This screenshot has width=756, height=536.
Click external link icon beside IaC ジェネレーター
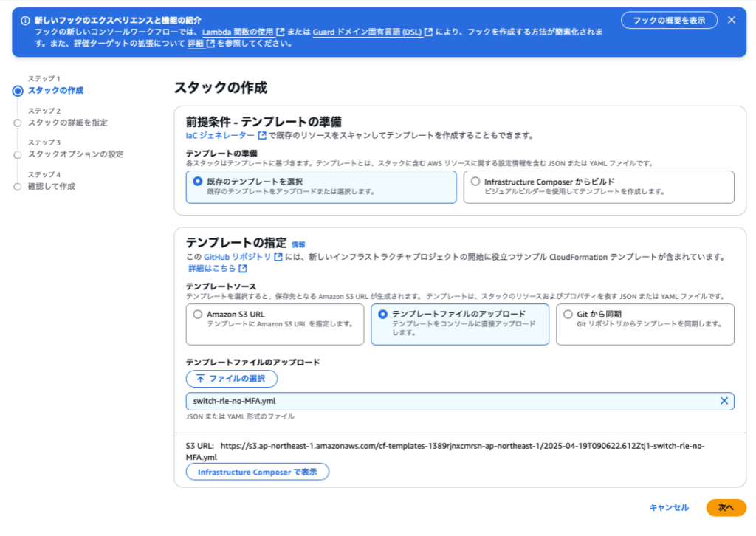pyautogui.click(x=262, y=136)
